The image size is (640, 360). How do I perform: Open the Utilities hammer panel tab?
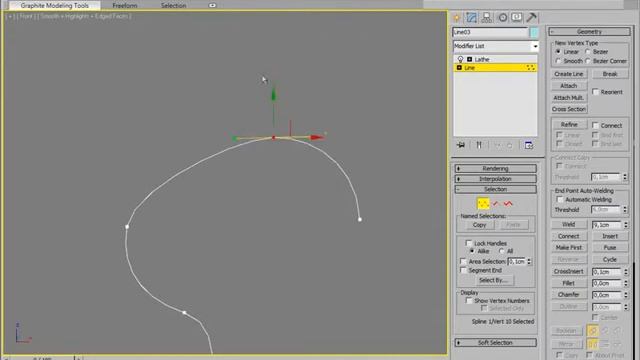coord(531,18)
